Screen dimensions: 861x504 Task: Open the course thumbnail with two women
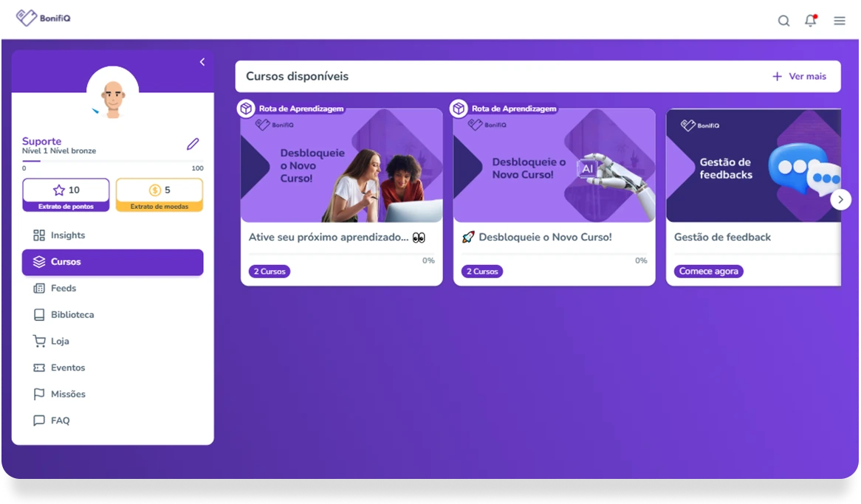pyautogui.click(x=342, y=165)
